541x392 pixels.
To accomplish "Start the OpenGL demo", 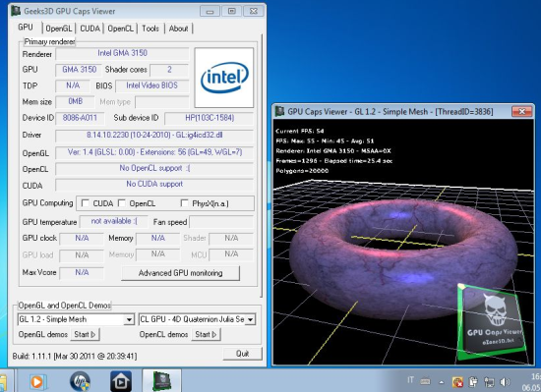I will coord(85,334).
